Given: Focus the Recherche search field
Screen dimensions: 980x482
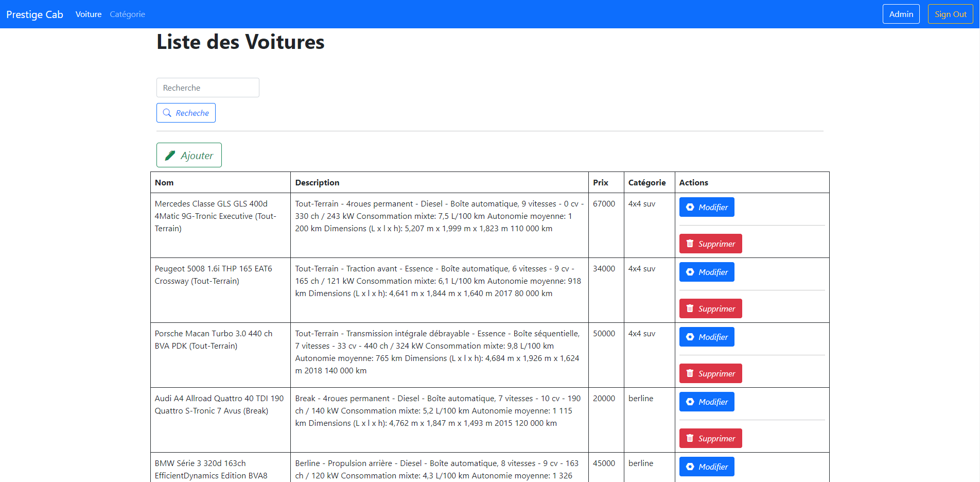Looking at the screenshot, I should tap(207, 88).
